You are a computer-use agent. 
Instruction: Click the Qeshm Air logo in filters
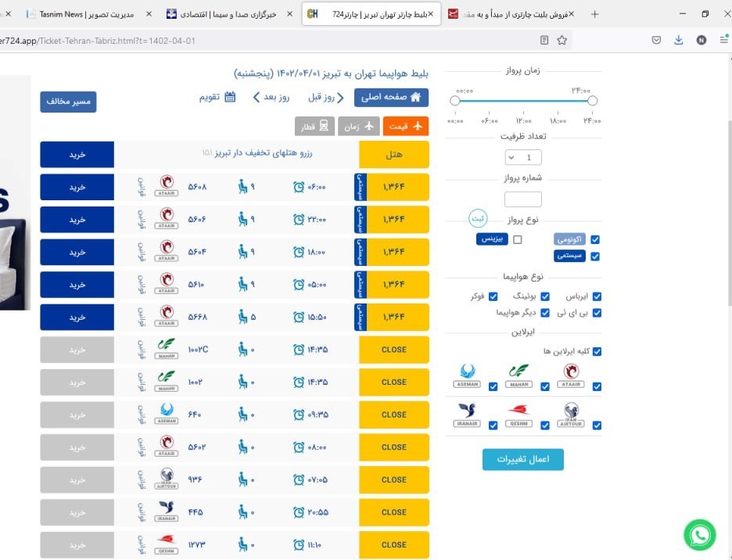[x=518, y=415]
